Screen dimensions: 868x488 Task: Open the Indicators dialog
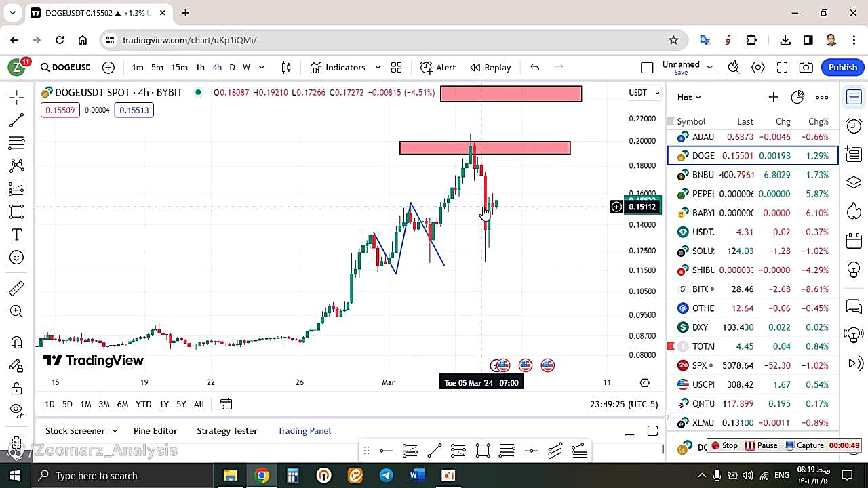click(x=338, y=67)
